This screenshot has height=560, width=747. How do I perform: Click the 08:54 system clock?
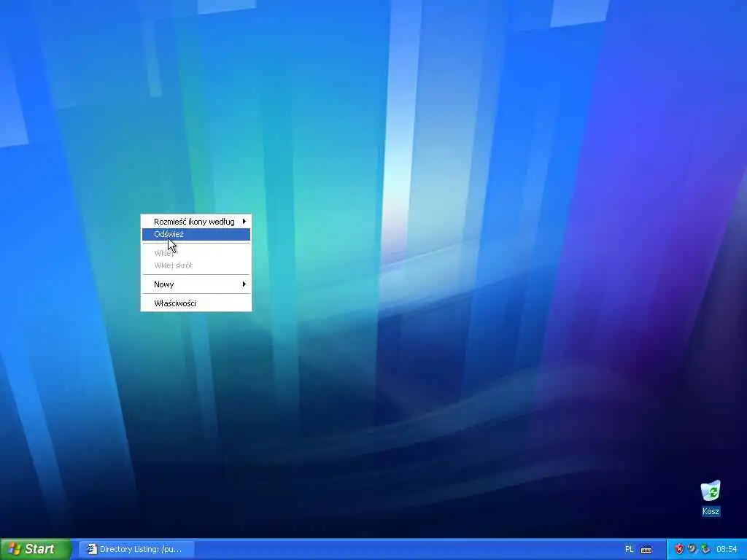click(727, 549)
